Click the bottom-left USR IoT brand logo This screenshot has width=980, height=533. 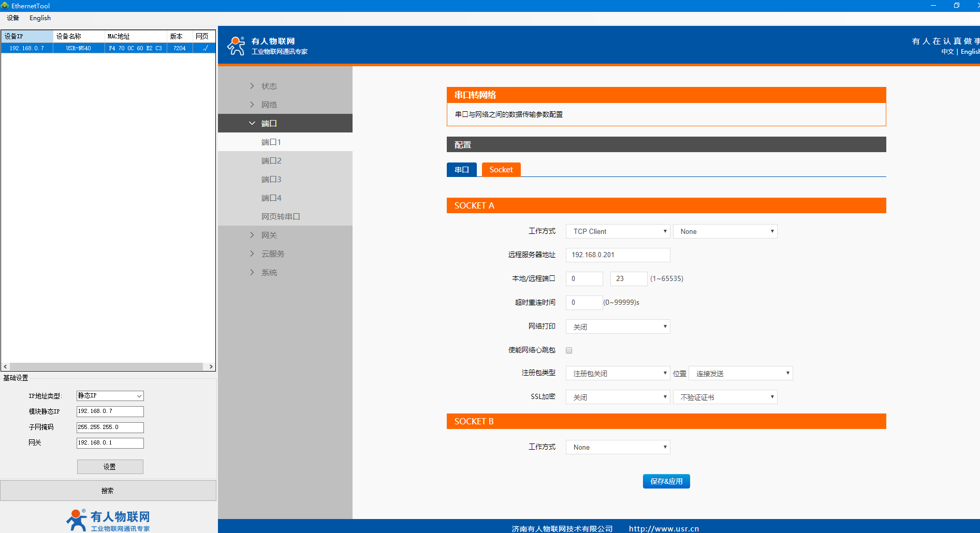108,520
